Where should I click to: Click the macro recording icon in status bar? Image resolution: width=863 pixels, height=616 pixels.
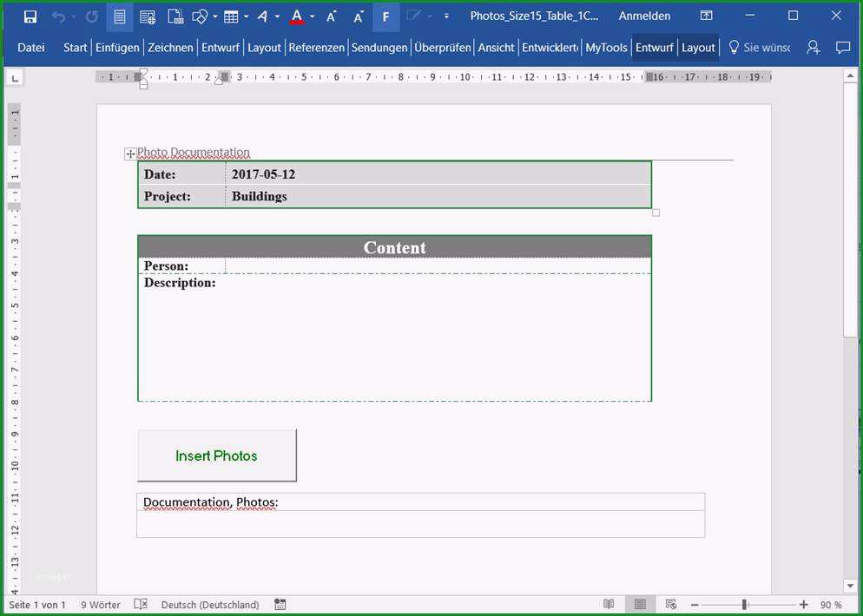(x=280, y=605)
